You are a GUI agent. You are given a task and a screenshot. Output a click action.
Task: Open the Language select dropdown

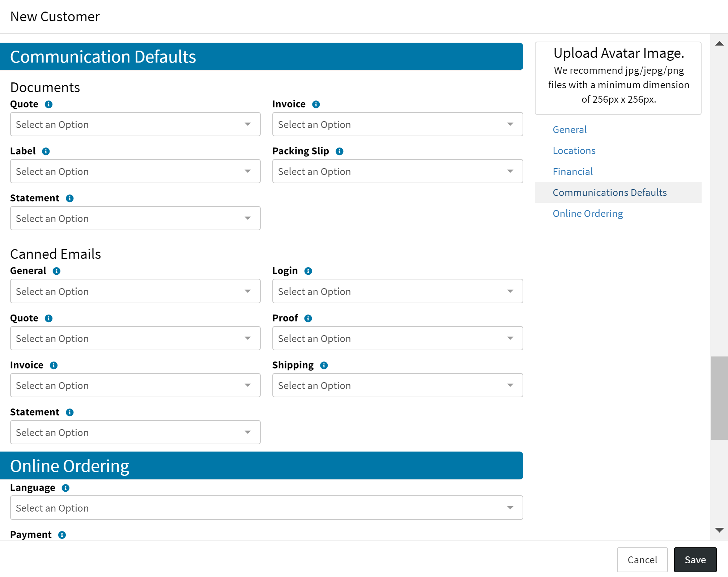tap(267, 508)
